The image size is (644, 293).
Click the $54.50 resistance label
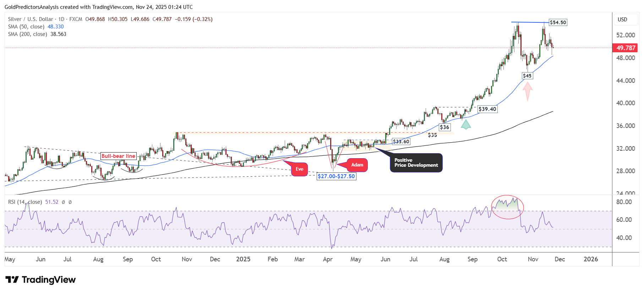(x=558, y=22)
